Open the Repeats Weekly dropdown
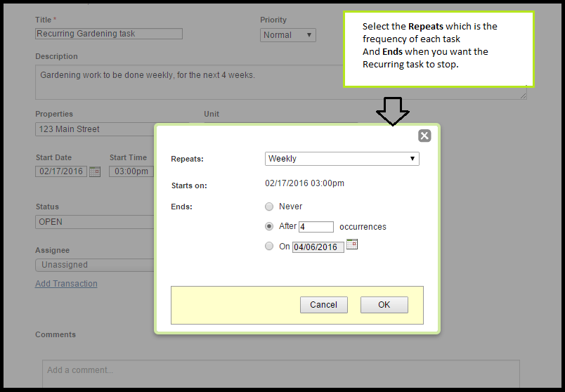Image resolution: width=565 pixels, height=392 pixels. [x=342, y=159]
